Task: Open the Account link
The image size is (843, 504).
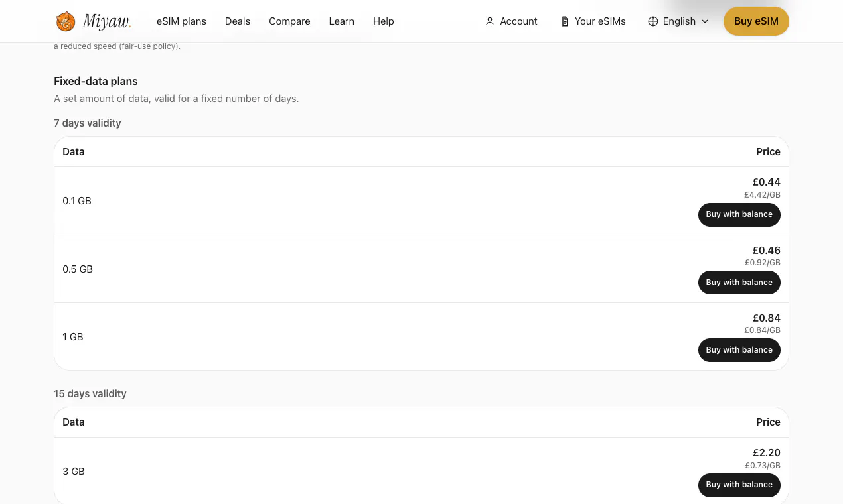Action: 511,21
